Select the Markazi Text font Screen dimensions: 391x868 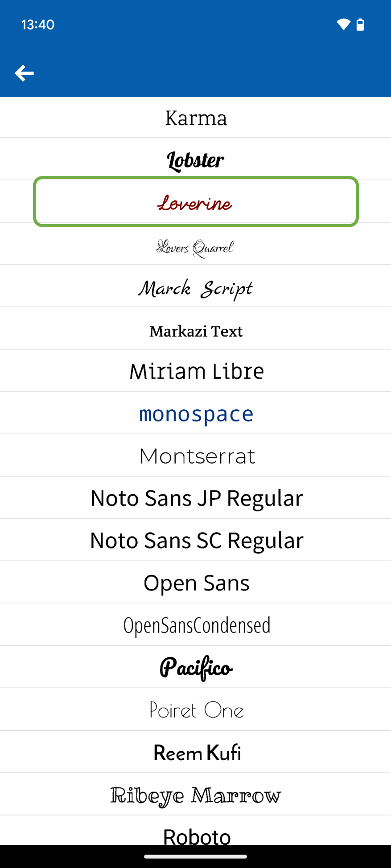tap(196, 331)
